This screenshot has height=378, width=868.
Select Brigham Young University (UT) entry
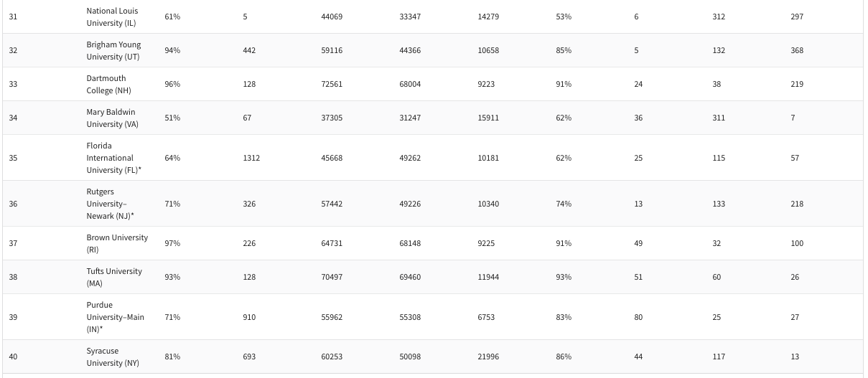tap(113, 50)
